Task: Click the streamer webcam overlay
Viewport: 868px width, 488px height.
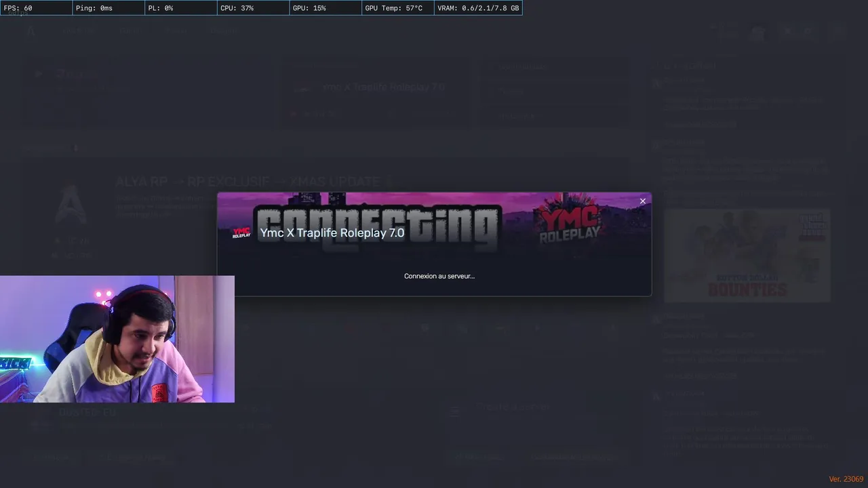Action: click(x=117, y=339)
